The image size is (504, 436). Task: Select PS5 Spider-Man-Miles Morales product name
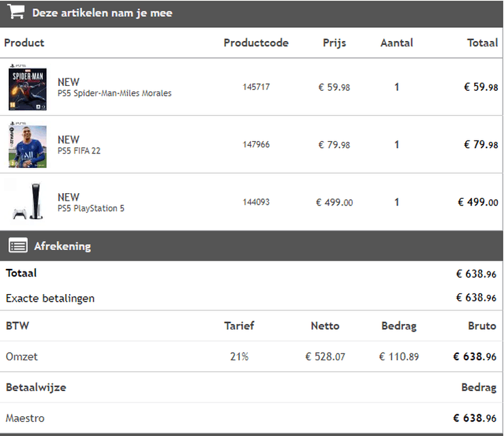point(115,93)
